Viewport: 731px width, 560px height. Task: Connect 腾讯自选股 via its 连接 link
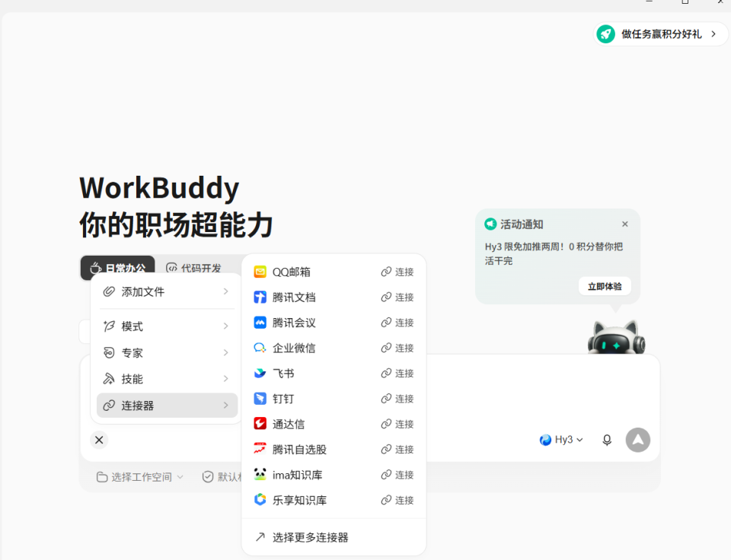(x=397, y=450)
